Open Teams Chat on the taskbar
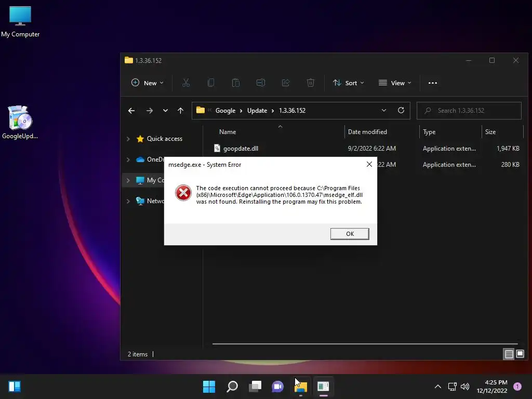 (277, 387)
